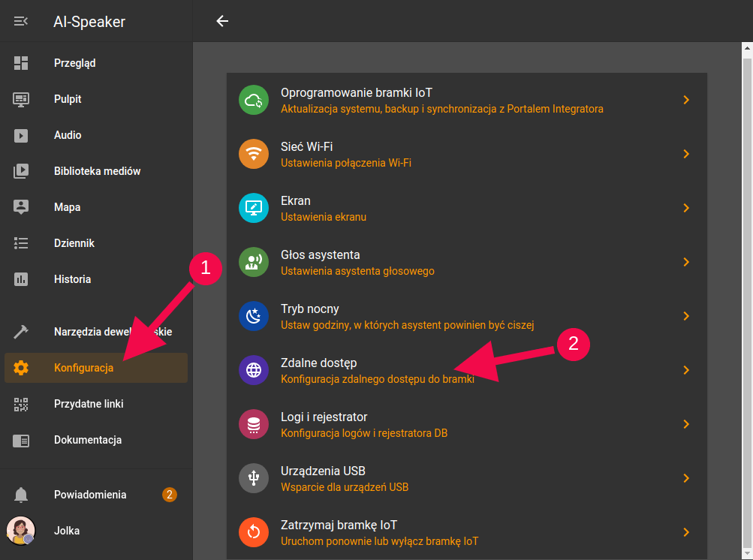Select the cyan Ekran screen icon
Image resolution: width=753 pixels, height=560 pixels.
[254, 209]
